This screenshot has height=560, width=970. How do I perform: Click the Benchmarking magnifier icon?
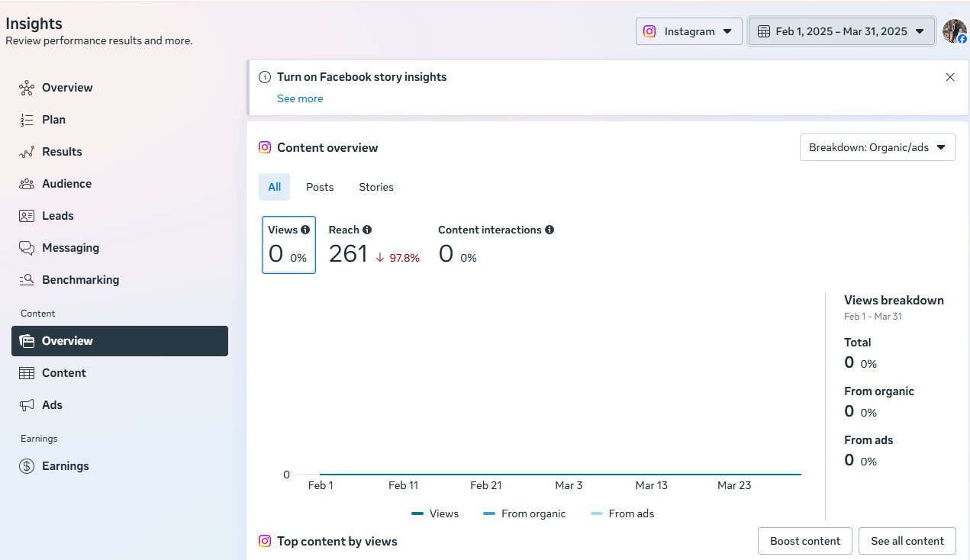click(x=27, y=280)
